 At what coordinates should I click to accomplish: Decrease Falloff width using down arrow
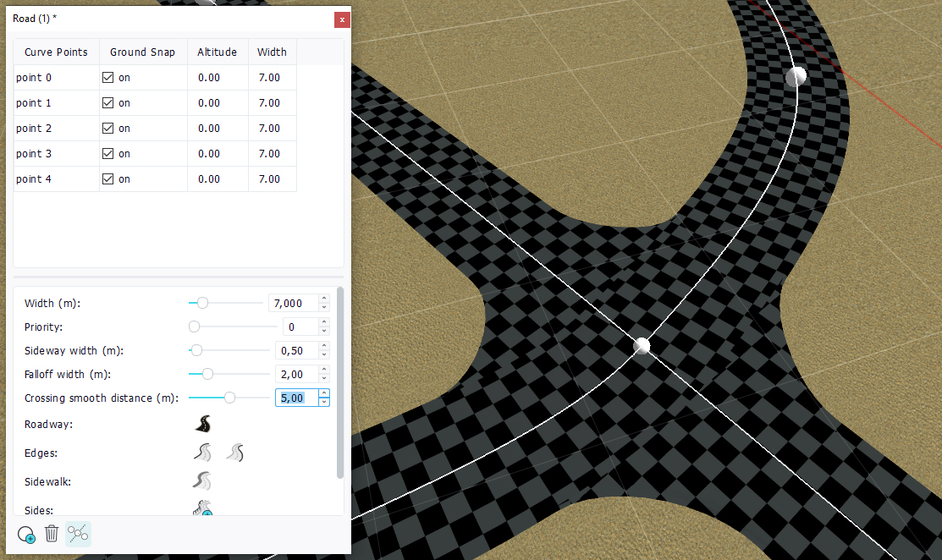click(324, 378)
